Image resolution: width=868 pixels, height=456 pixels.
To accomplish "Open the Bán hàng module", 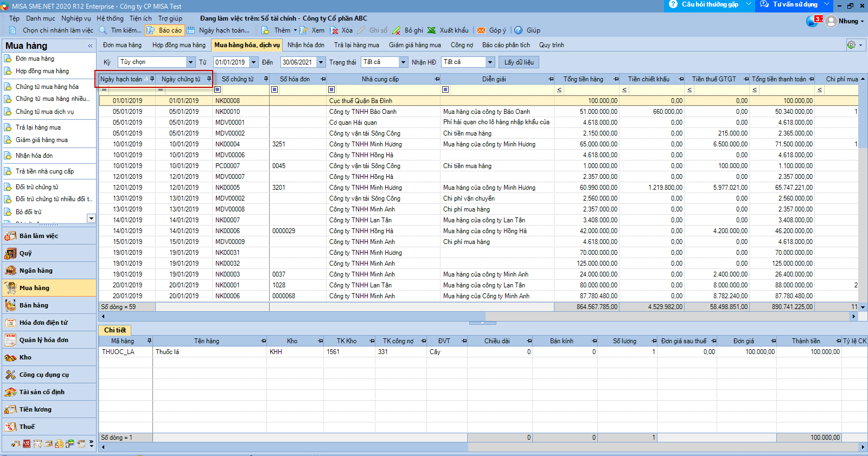I will coord(48,305).
